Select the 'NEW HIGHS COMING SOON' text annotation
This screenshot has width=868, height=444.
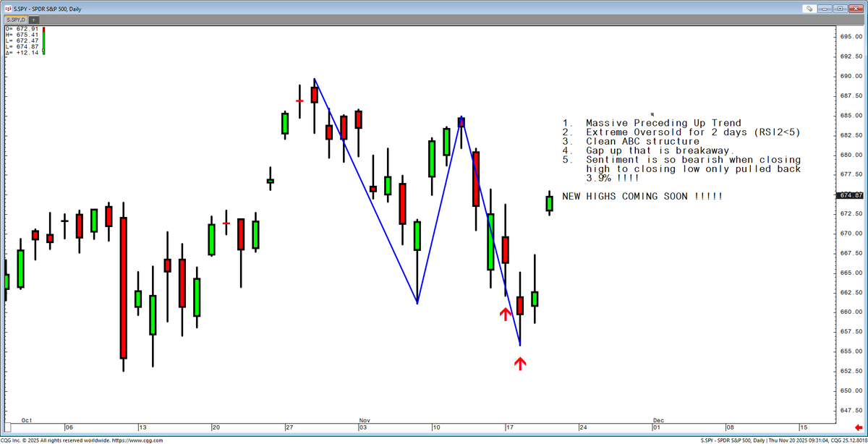click(x=642, y=196)
